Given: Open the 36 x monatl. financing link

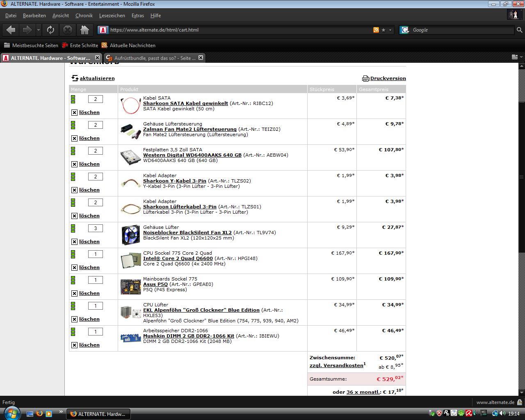Looking at the screenshot, I should (x=363, y=392).
